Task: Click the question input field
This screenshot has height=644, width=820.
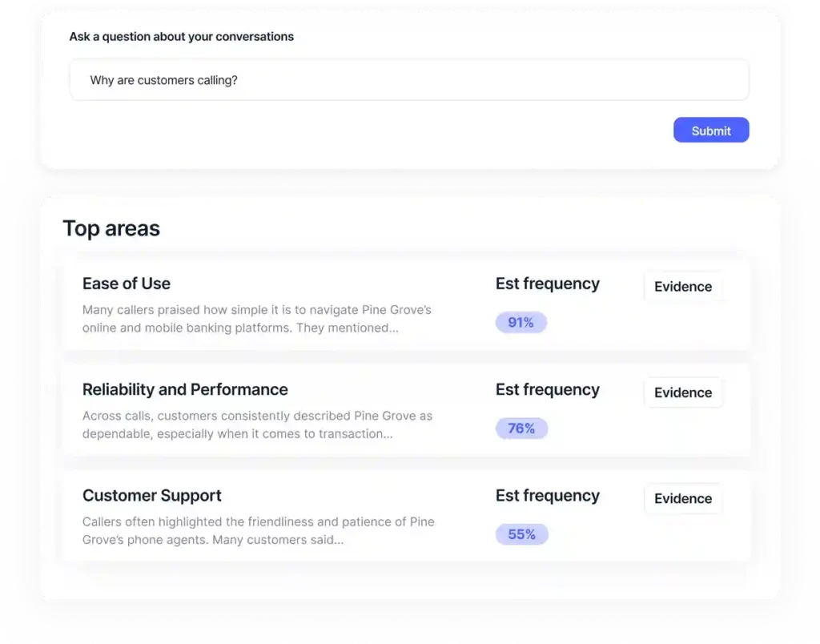Action: (x=409, y=79)
